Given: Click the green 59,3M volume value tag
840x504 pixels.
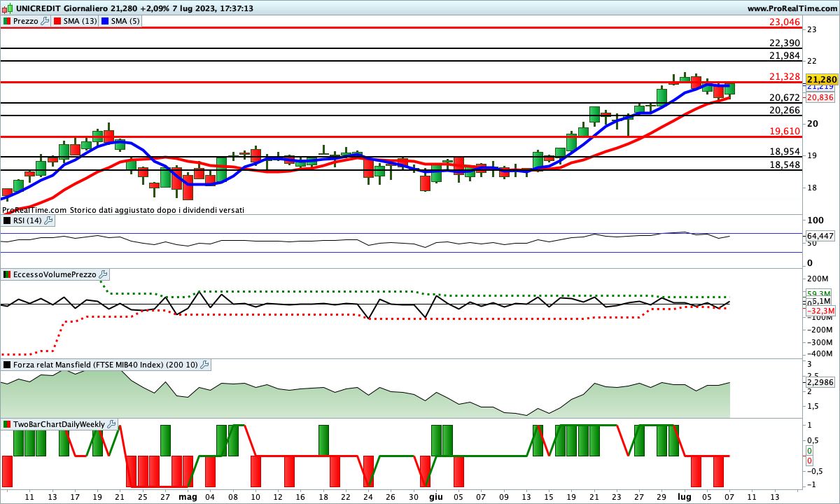Looking at the screenshot, I should (818, 293).
